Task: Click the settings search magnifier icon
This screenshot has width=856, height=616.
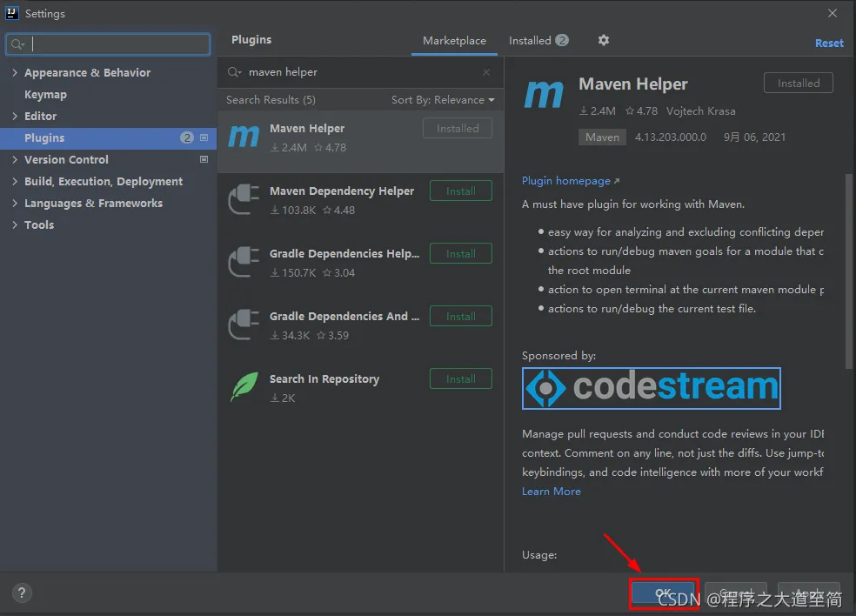Action: (x=17, y=44)
